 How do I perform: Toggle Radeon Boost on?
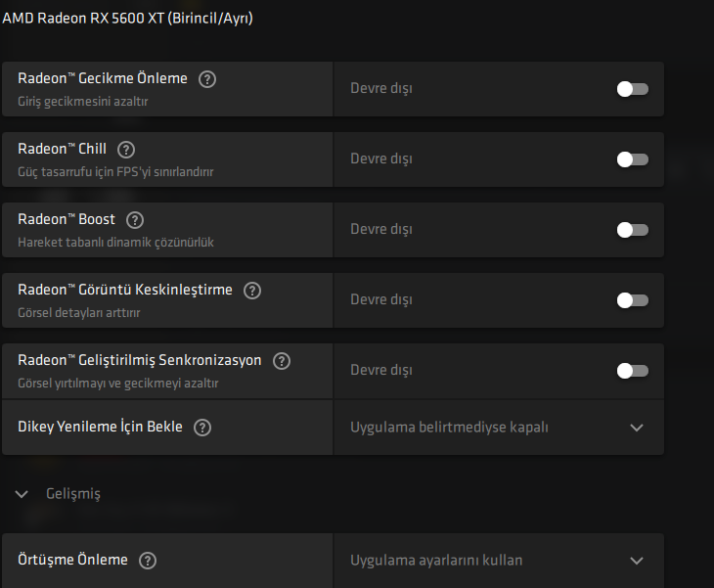tap(632, 230)
